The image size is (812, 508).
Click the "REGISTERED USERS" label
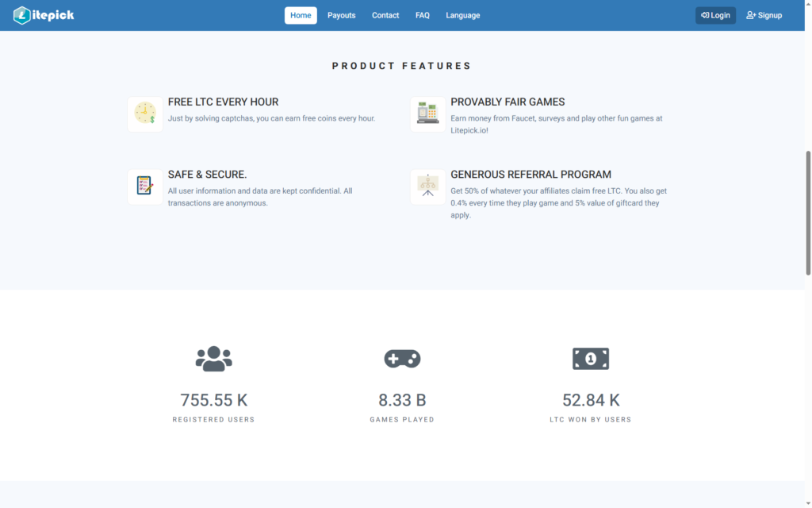point(214,420)
